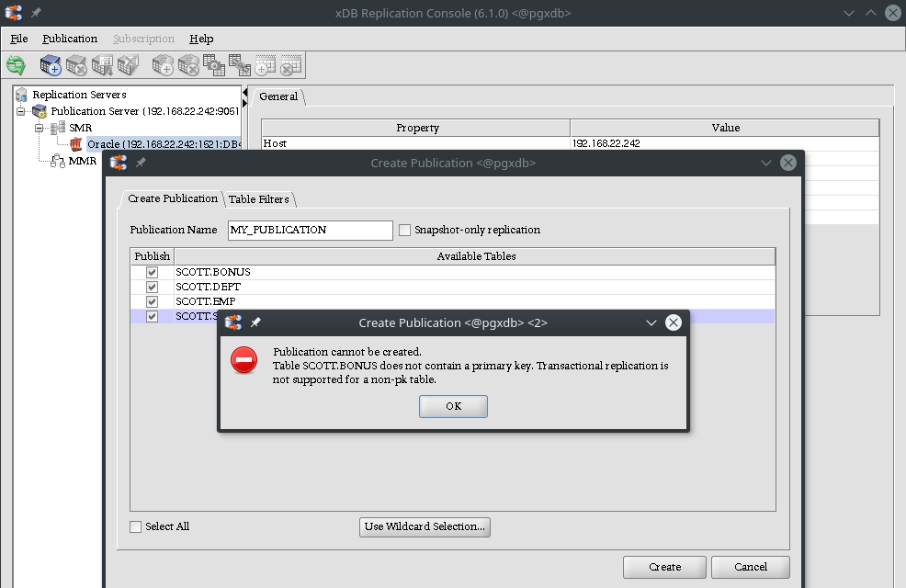
Task: Click the right-pointing split pane expand arrow
Action: [245, 104]
